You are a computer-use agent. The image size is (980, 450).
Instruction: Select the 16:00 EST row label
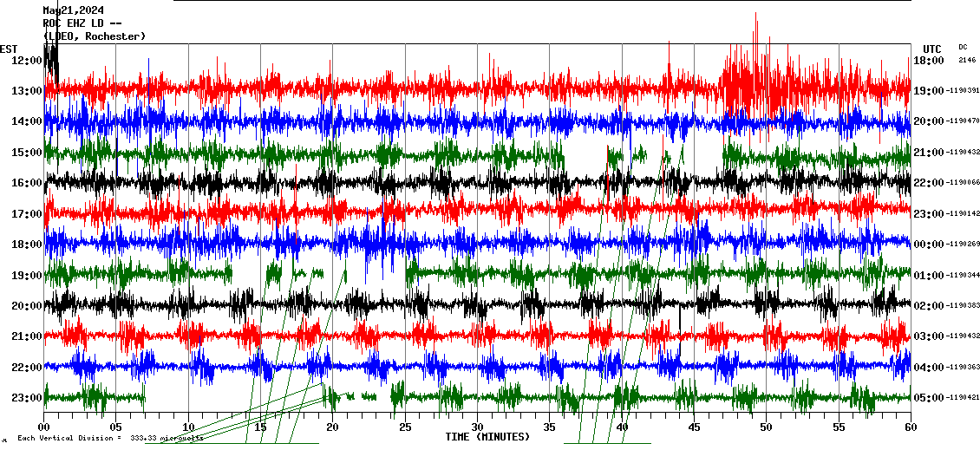point(27,183)
